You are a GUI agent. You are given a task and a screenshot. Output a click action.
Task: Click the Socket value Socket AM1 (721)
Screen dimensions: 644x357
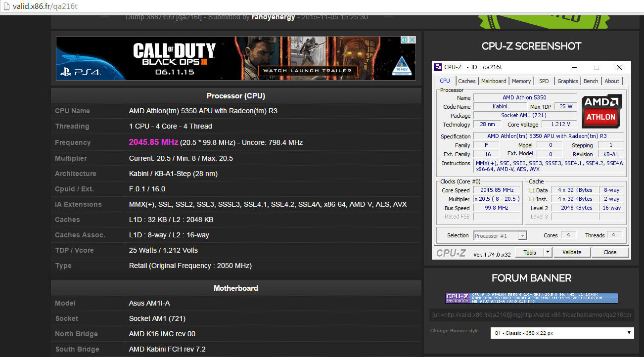pyautogui.click(x=157, y=318)
